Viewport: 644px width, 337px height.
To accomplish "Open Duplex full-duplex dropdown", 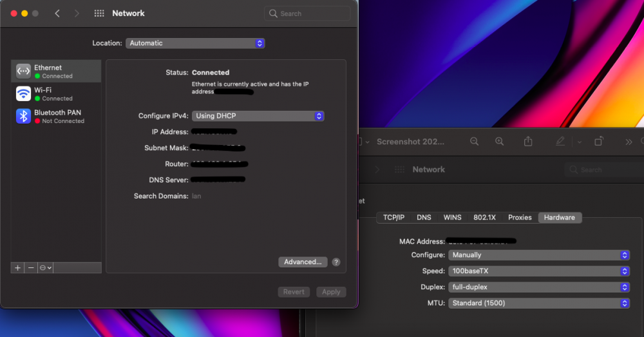I will point(539,287).
